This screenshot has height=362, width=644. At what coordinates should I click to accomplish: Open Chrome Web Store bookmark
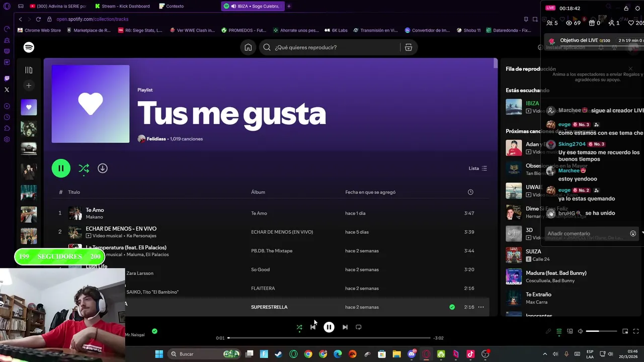coord(39,30)
